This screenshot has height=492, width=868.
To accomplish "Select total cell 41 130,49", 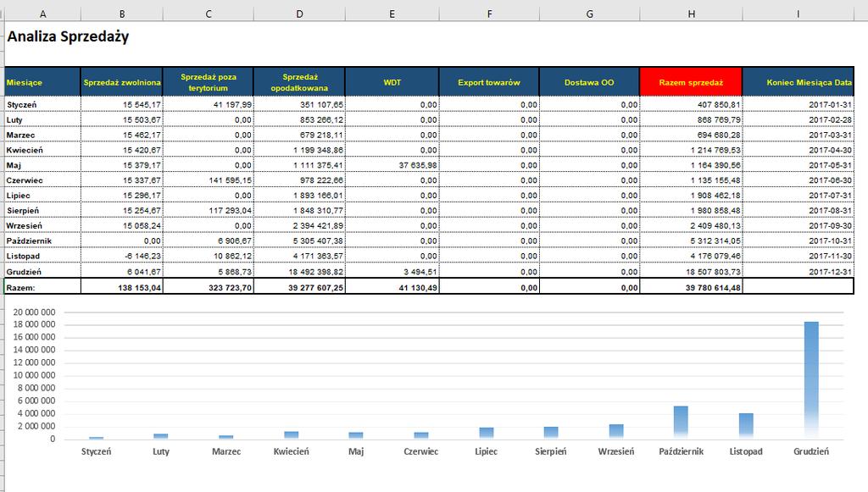I will point(392,287).
